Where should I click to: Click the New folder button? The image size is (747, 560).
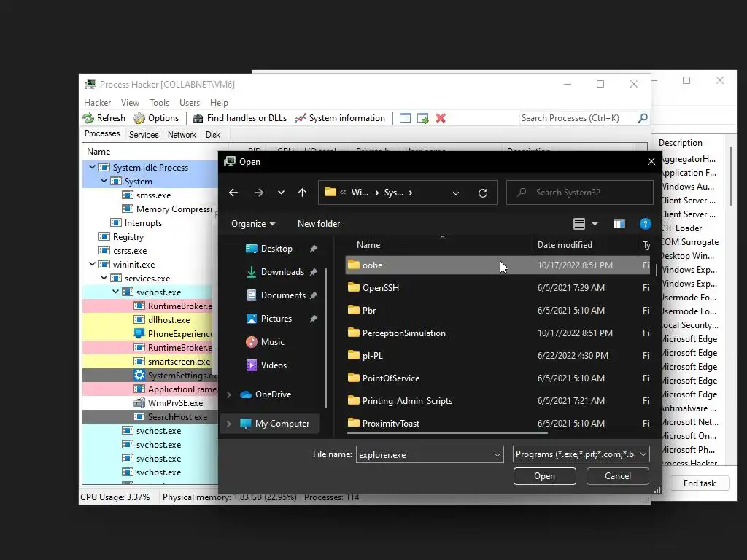(x=319, y=224)
